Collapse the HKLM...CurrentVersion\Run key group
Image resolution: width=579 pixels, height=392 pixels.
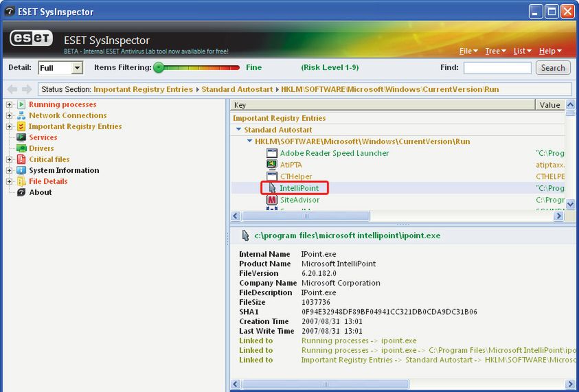point(249,141)
